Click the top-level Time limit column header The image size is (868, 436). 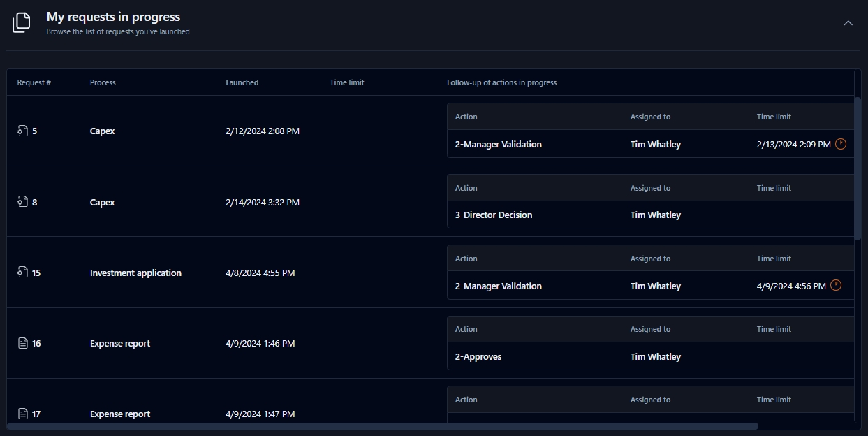tap(346, 82)
